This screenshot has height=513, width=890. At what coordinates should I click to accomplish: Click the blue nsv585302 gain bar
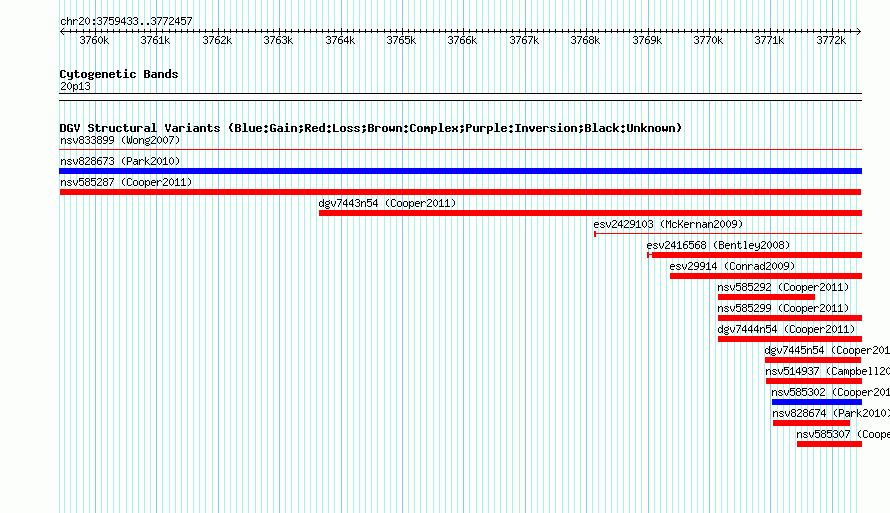point(817,402)
